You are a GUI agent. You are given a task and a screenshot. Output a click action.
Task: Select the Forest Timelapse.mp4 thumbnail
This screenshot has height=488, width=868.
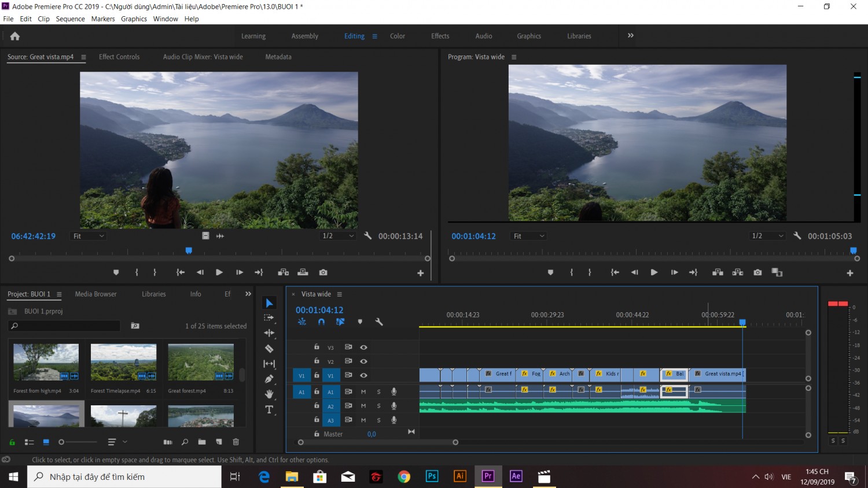123,362
